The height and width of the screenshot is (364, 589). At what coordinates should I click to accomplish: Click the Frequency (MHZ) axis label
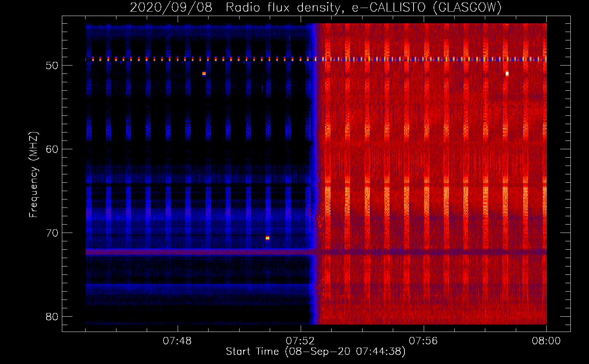[x=33, y=175]
